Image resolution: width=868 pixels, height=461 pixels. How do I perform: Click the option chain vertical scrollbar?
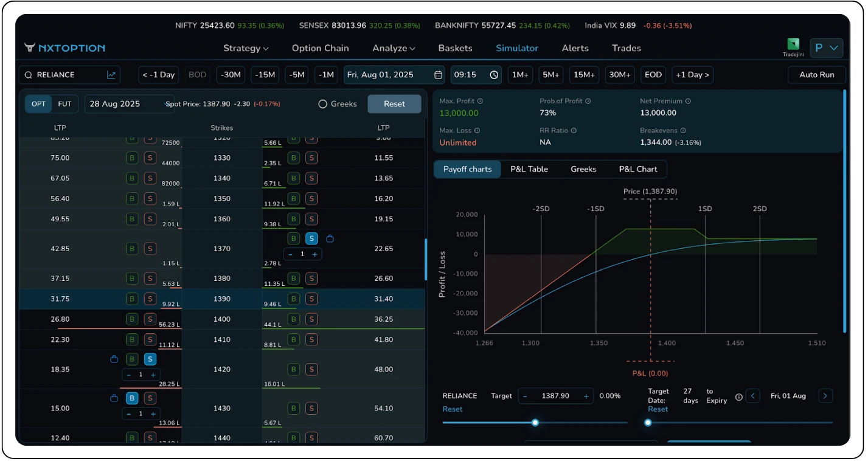click(x=426, y=259)
